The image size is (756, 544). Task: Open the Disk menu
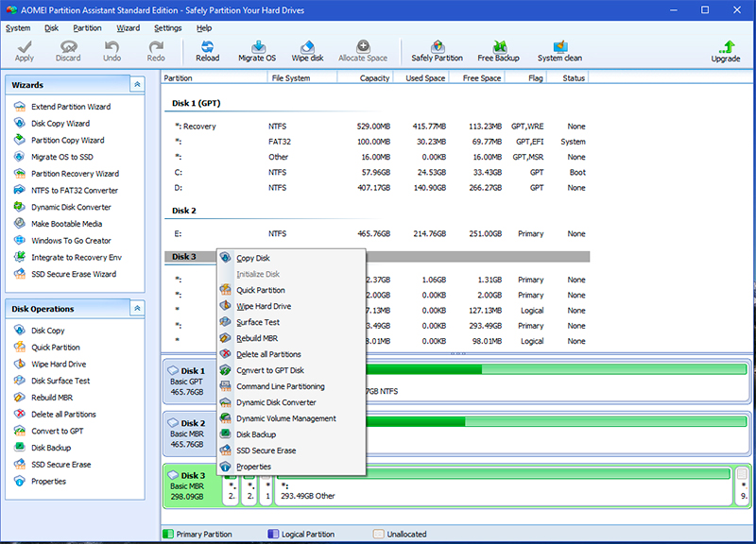click(x=51, y=28)
